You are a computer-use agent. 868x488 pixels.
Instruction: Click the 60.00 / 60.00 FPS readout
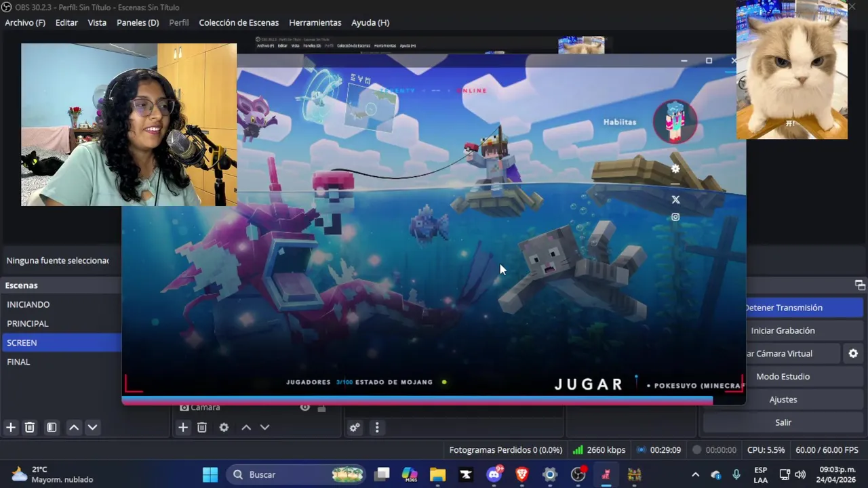tap(827, 450)
